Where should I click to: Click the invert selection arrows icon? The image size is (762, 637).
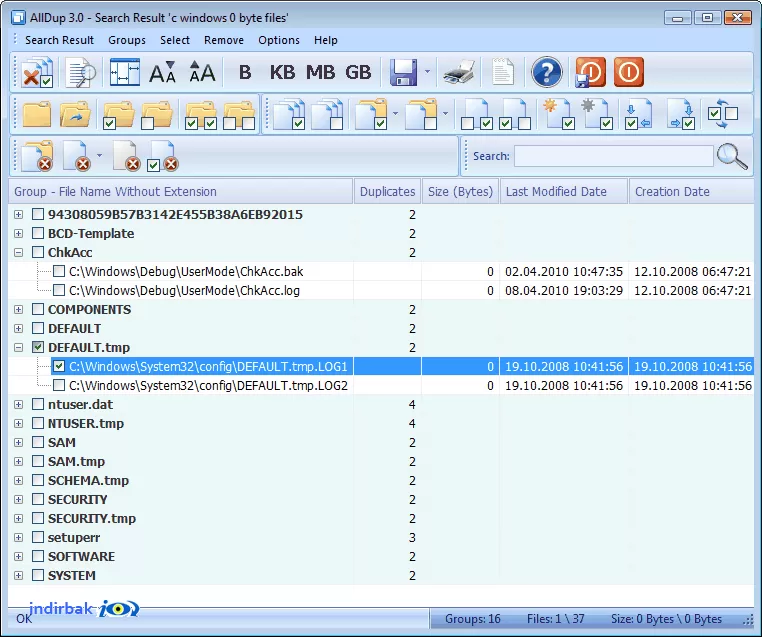point(723,114)
